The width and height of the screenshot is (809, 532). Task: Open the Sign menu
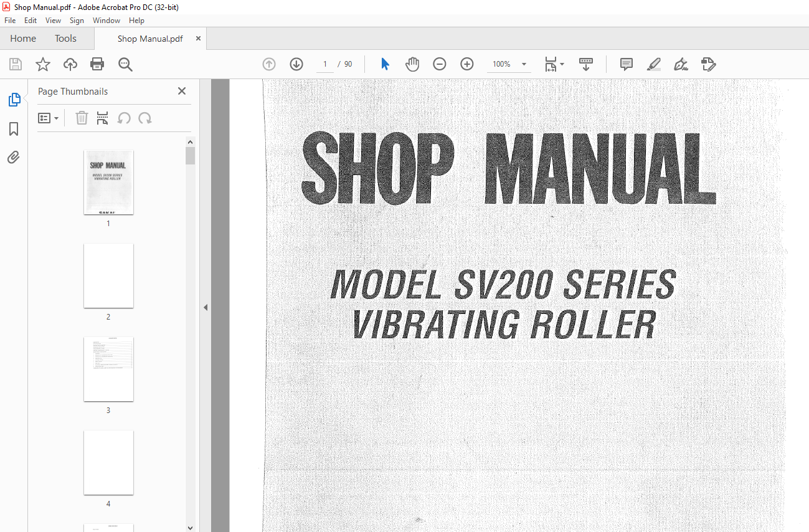pos(77,21)
